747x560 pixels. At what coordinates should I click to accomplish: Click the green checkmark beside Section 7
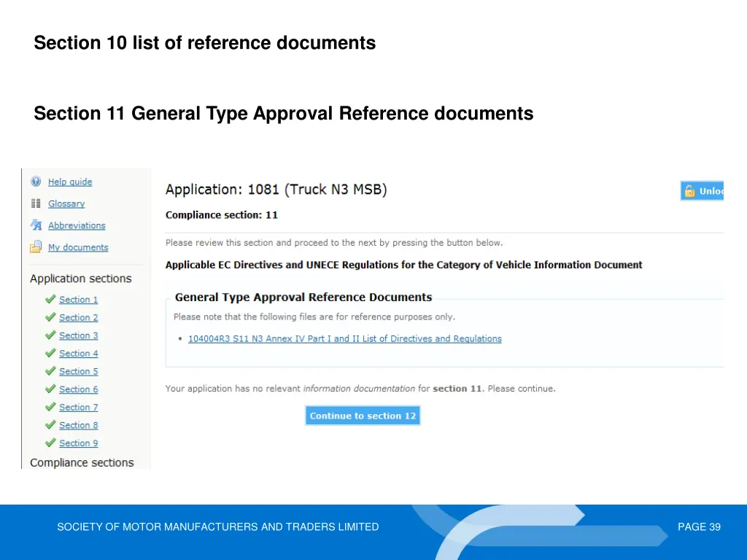pyautogui.click(x=50, y=407)
